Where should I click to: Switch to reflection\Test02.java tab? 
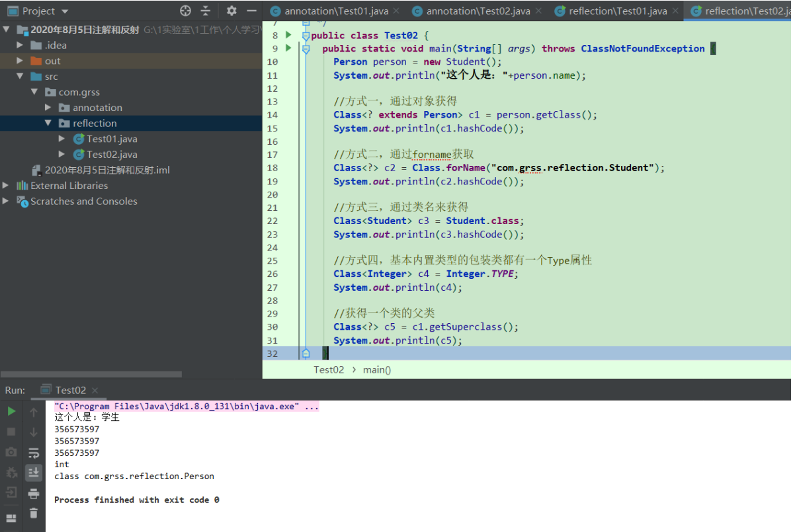740,11
